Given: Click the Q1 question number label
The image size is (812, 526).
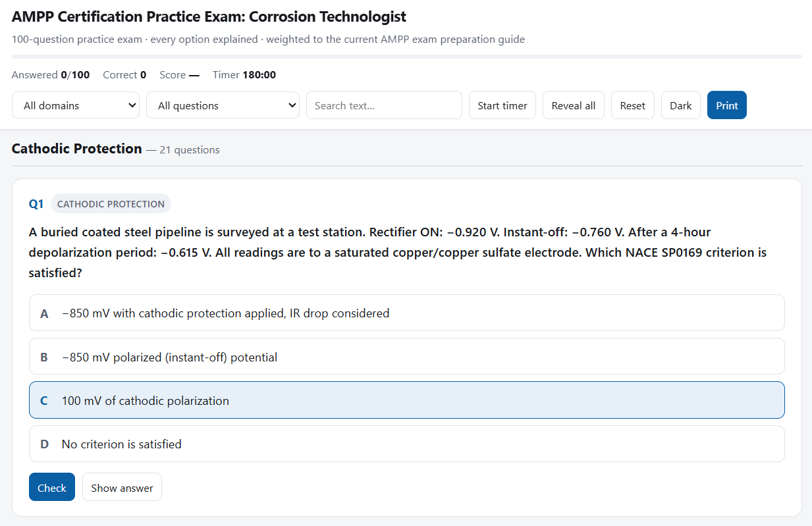Looking at the screenshot, I should [36, 204].
